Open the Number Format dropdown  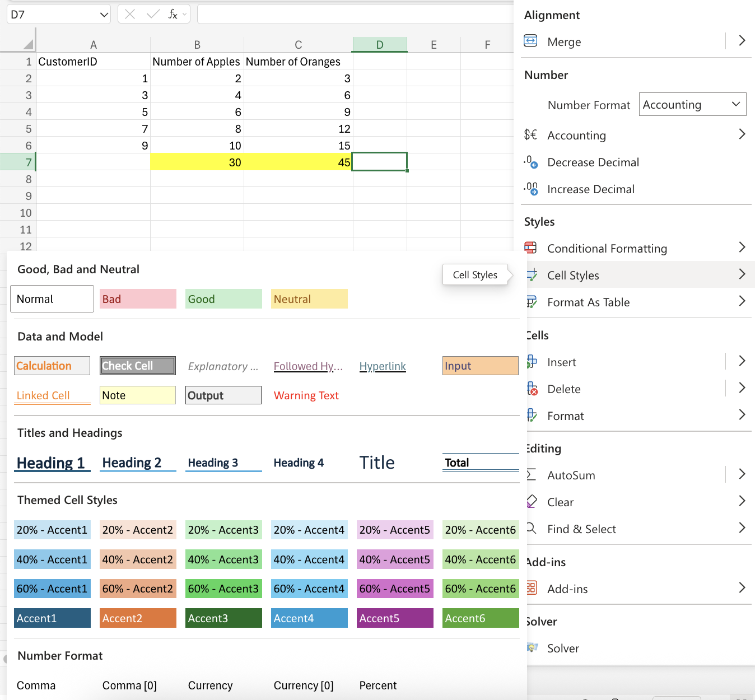click(692, 104)
